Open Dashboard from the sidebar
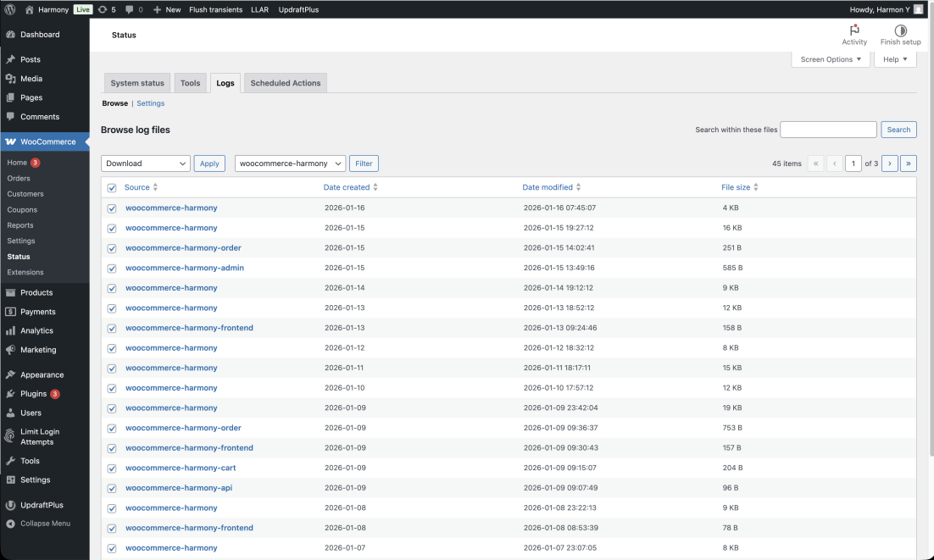Image resolution: width=934 pixels, height=560 pixels. tap(40, 35)
